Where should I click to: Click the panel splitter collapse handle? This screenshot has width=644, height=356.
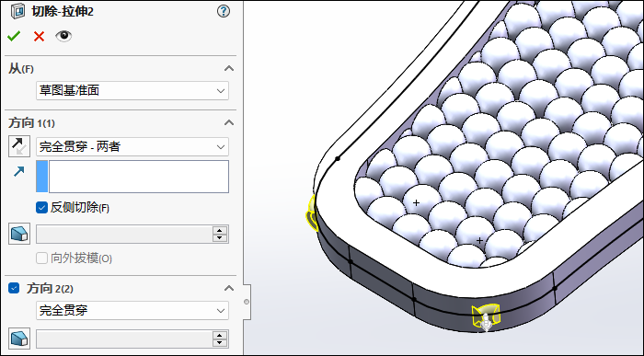point(247,302)
